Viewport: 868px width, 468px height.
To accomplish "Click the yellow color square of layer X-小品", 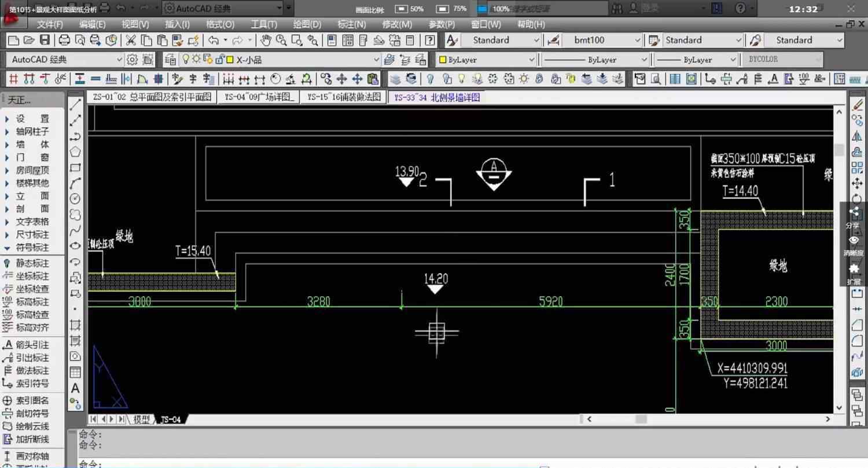I will tap(230, 60).
